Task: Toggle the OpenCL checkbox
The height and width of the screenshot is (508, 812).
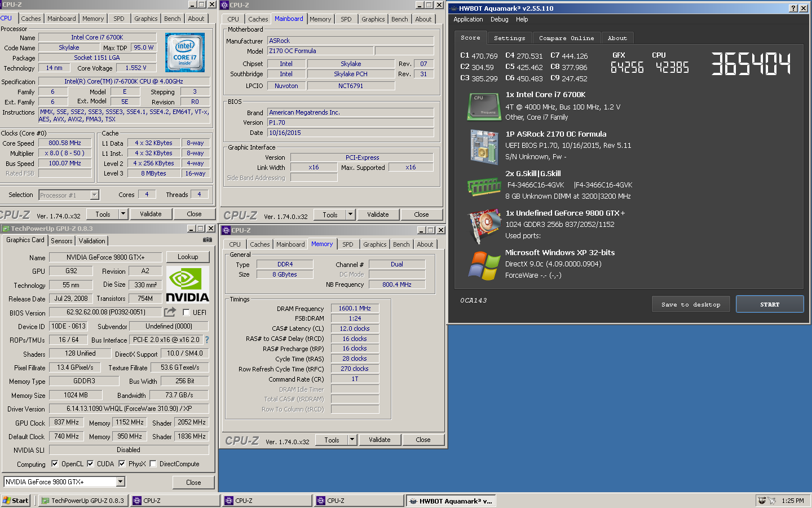Action: point(55,463)
